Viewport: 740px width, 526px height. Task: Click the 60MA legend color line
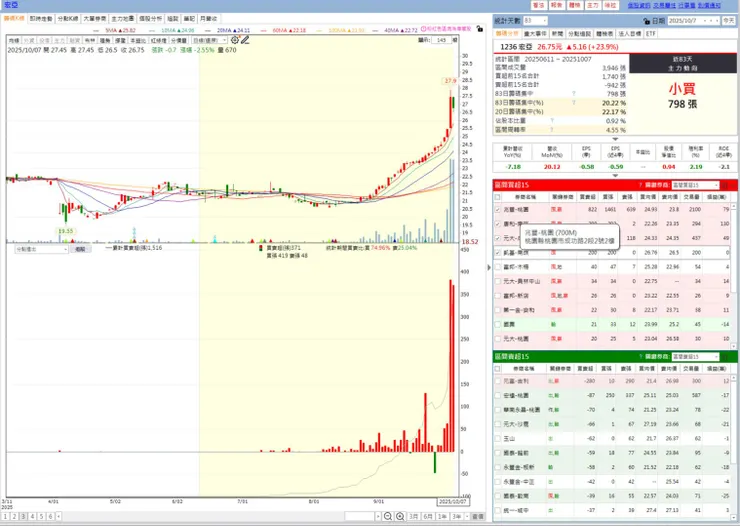pos(263,30)
